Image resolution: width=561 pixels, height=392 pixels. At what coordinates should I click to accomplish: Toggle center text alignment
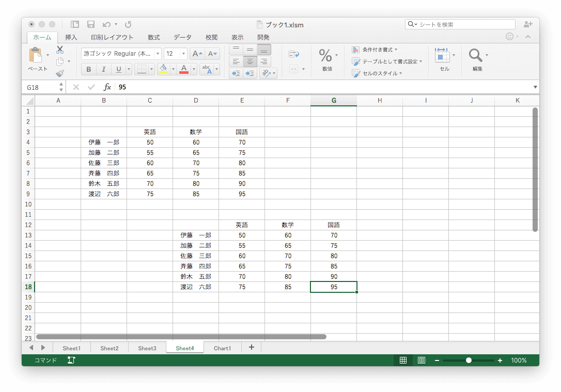(x=250, y=61)
